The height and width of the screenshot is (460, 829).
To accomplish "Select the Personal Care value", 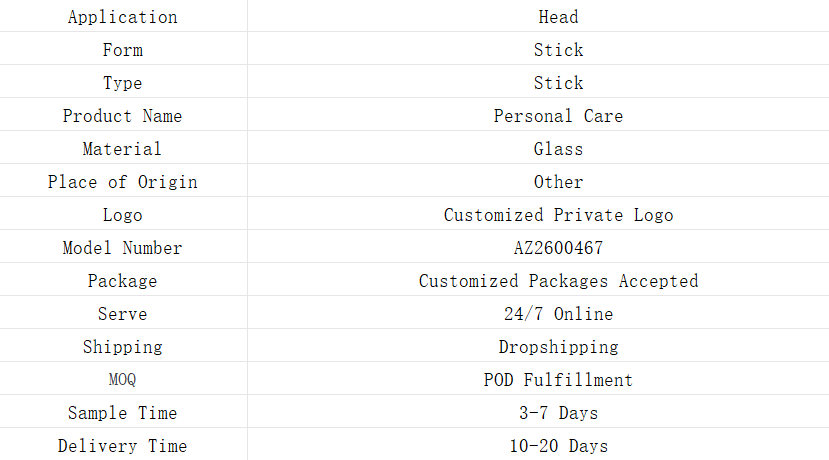I will coord(558,116).
